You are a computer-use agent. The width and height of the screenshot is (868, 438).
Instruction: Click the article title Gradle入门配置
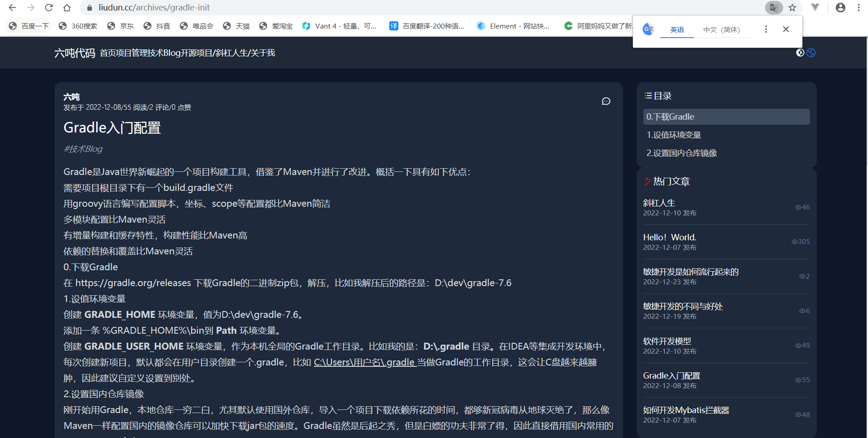(x=112, y=128)
